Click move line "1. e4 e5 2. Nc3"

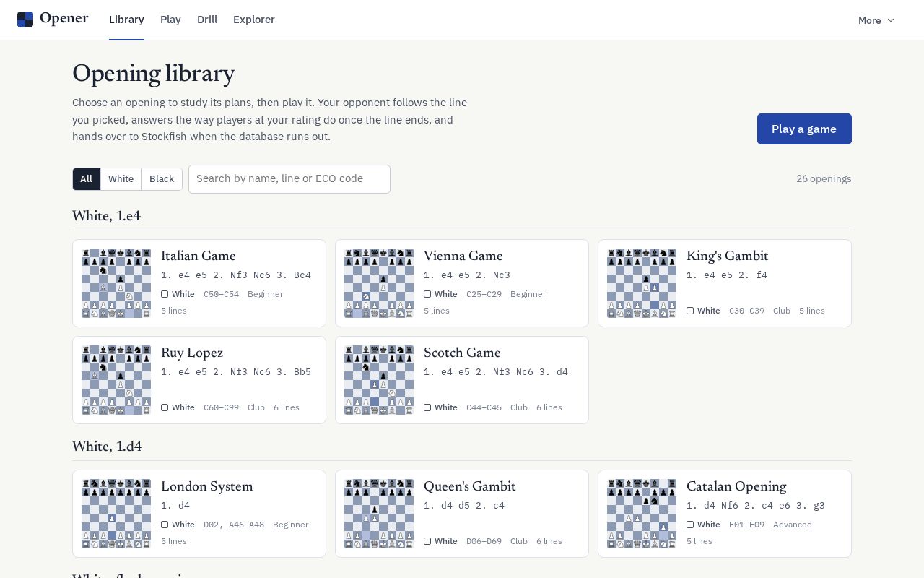click(x=467, y=275)
